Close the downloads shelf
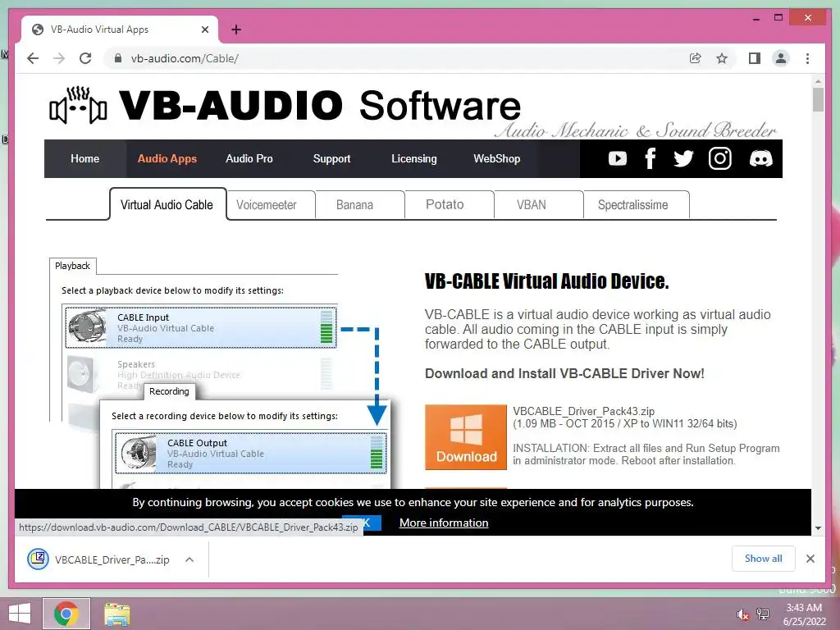Screen dimensions: 840x630 click(x=810, y=559)
